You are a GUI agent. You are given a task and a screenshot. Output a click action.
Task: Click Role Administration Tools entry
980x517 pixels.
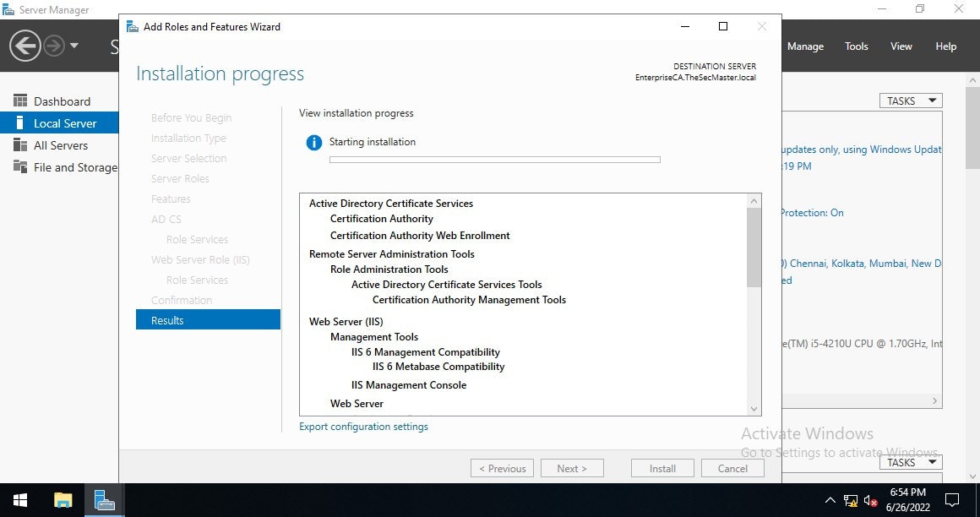389,269
